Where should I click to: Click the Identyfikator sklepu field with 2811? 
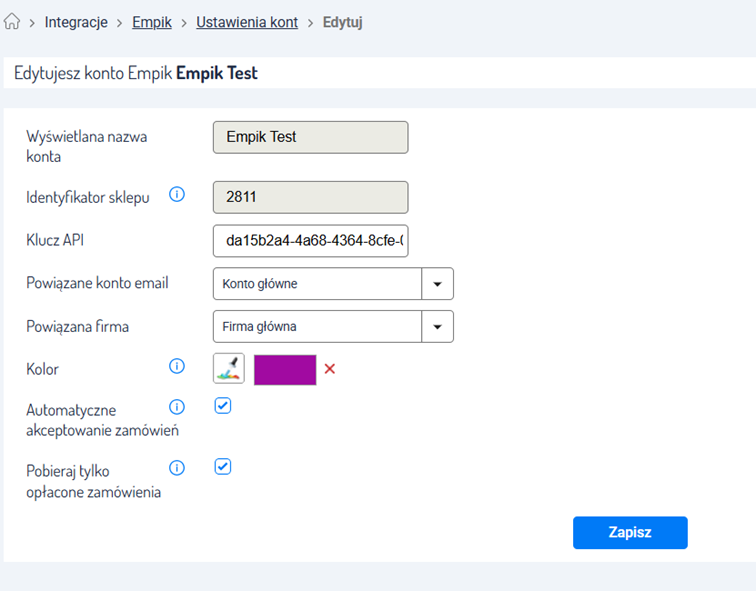click(x=310, y=197)
